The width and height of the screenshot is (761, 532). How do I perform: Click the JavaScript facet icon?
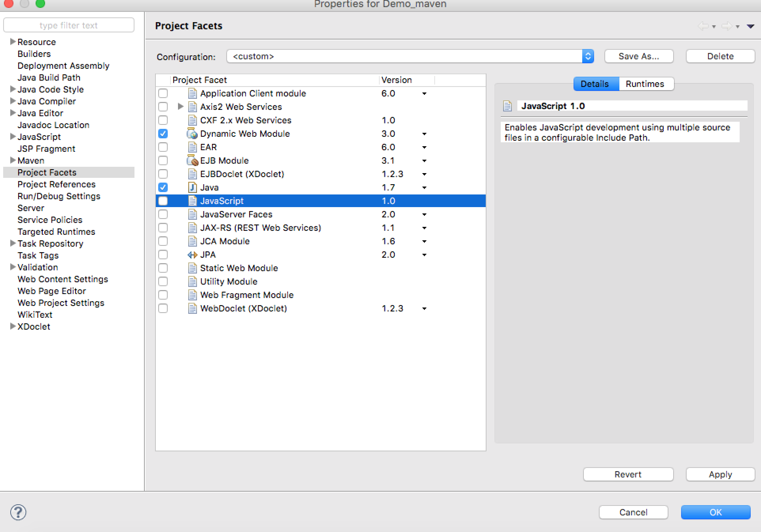tap(193, 200)
